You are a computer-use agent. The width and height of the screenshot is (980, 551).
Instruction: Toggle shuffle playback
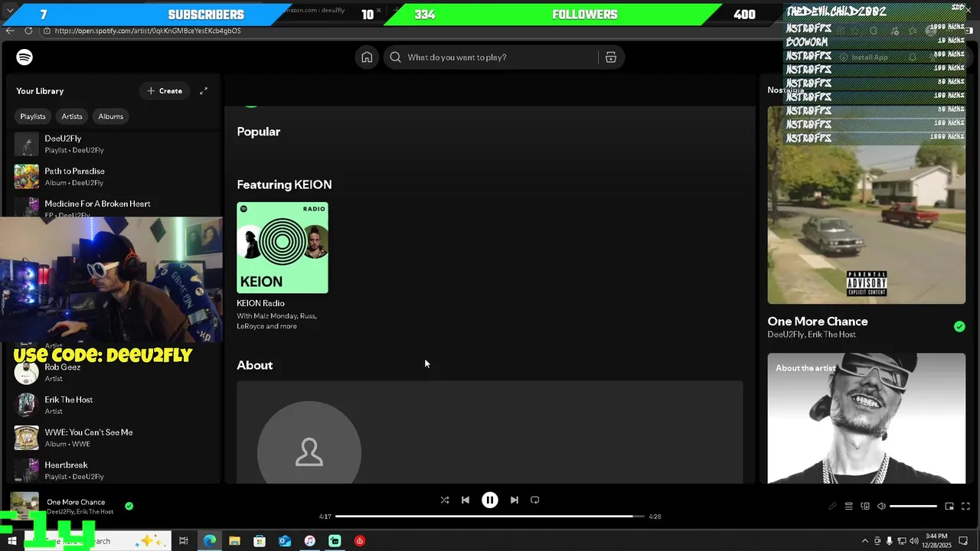coord(445,500)
